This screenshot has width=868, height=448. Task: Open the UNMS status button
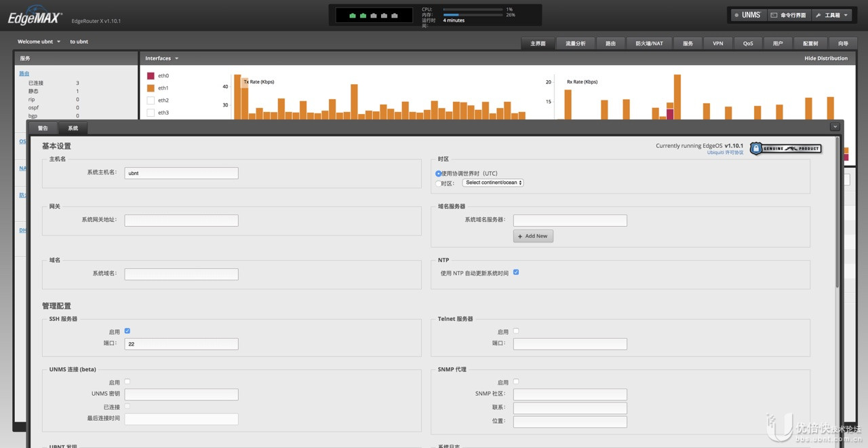[748, 15]
